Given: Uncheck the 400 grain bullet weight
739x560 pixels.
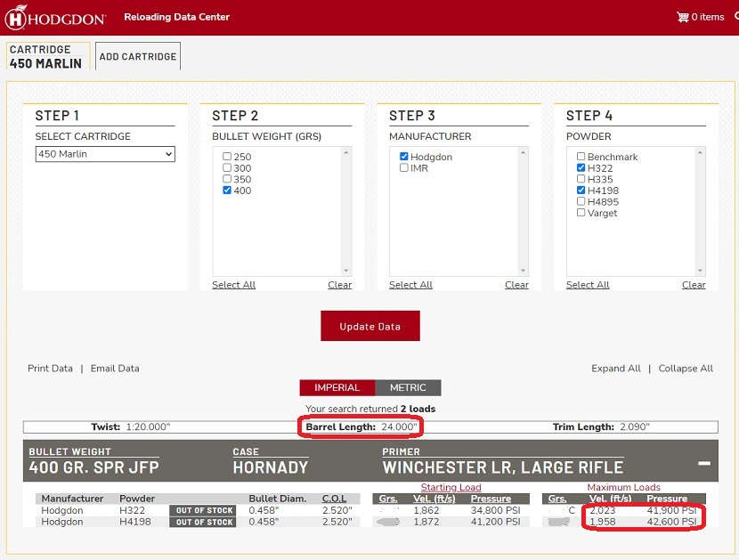Looking at the screenshot, I should point(227,191).
